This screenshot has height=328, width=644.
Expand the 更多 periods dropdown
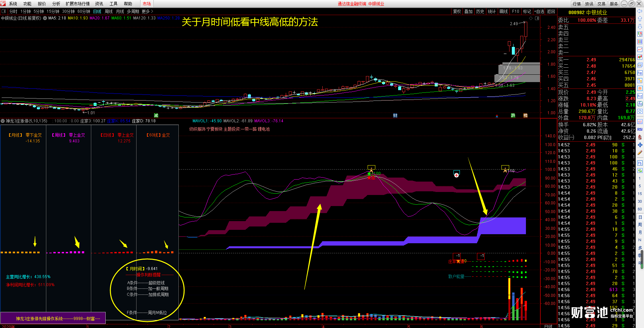[147, 11]
